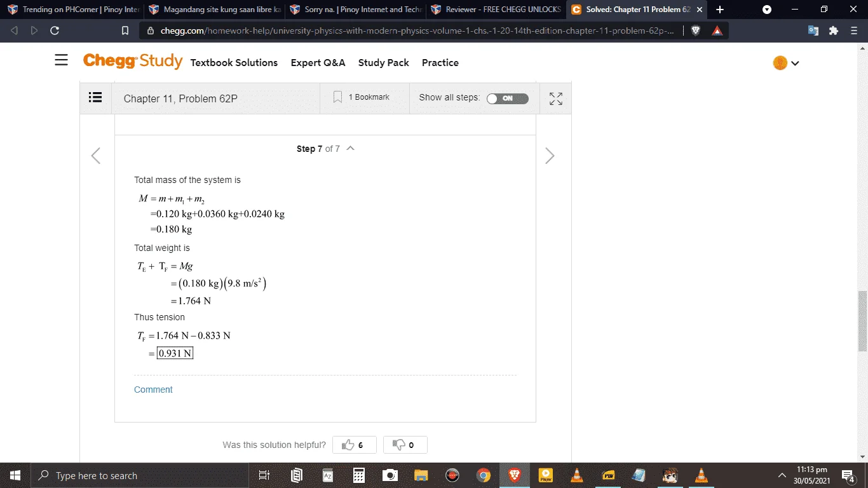The image size is (868, 488).
Task: Open the tab search dropdown
Action: point(767,10)
